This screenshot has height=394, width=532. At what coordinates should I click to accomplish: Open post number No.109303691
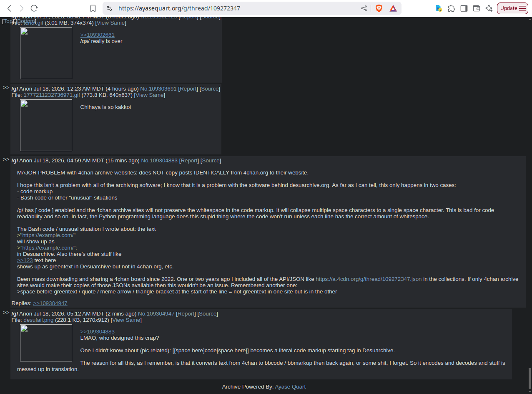click(x=158, y=89)
